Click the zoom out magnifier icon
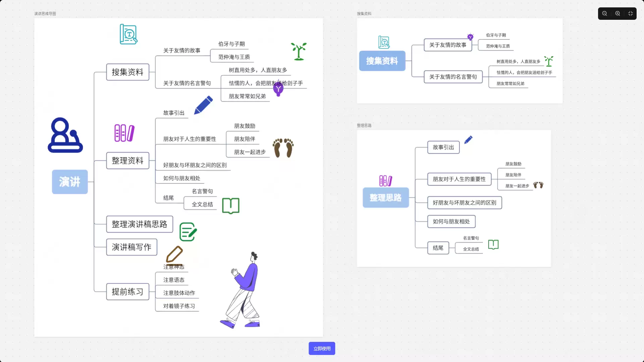644x362 pixels. 604,13
